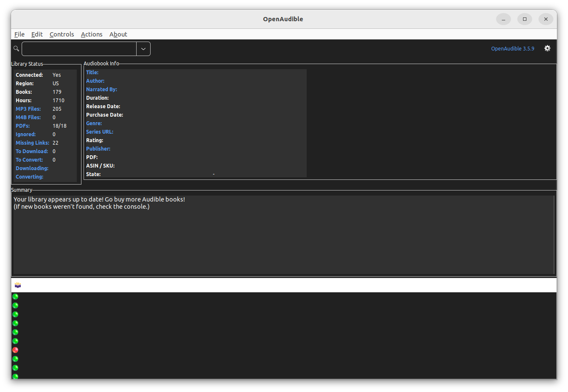Click the To Download link
Screen dimensions: 568x392
tap(32, 151)
